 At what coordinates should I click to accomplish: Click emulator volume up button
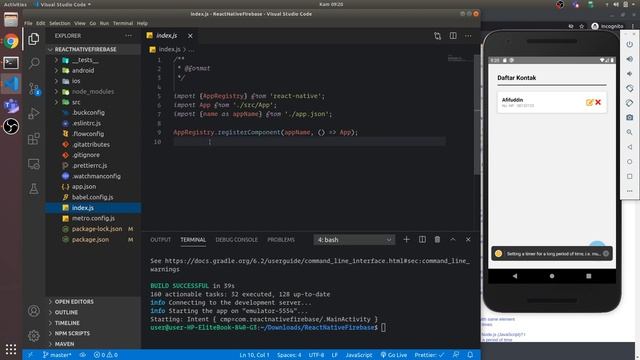pyautogui.click(x=629, y=59)
